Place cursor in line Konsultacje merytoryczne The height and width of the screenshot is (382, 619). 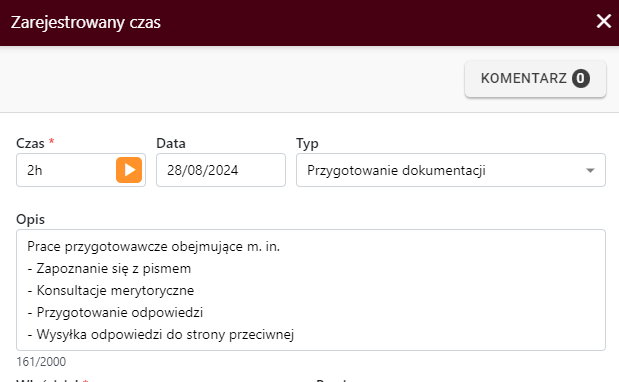[111, 291]
